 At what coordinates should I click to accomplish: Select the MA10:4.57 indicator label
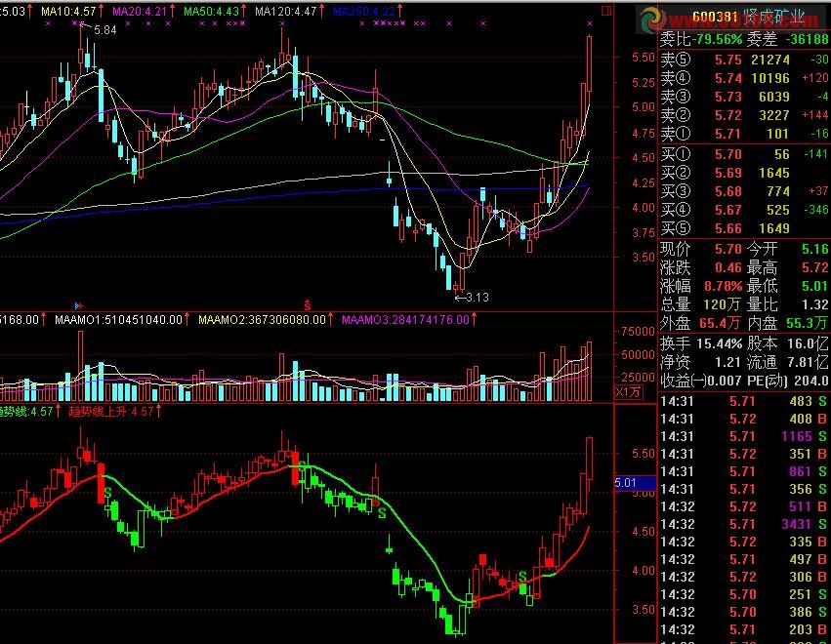pos(69,11)
